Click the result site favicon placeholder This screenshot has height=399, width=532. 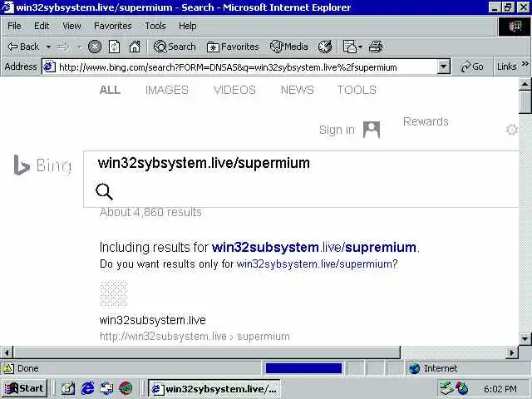113,293
